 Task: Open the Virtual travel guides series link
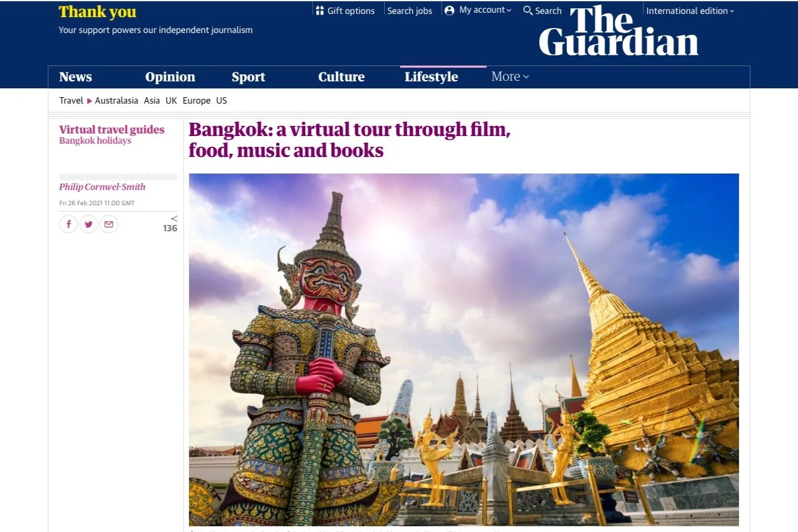pyautogui.click(x=112, y=130)
